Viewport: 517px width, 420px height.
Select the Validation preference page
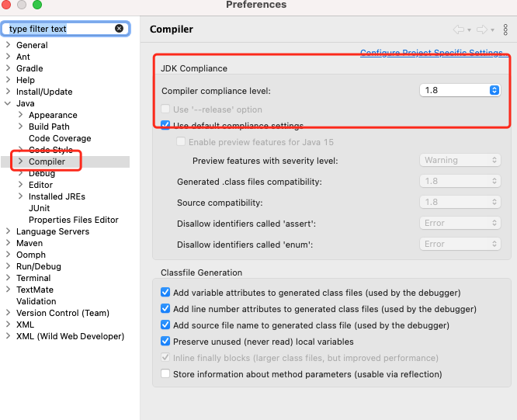36,301
